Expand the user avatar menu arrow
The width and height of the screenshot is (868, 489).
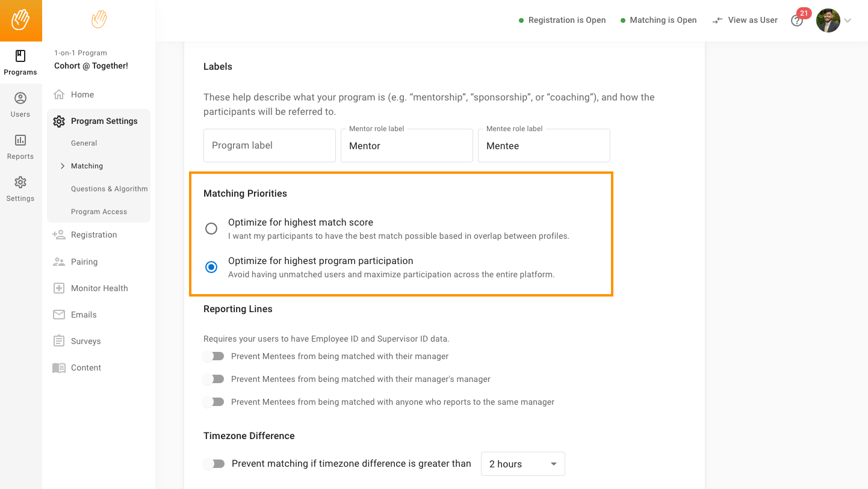[848, 20]
